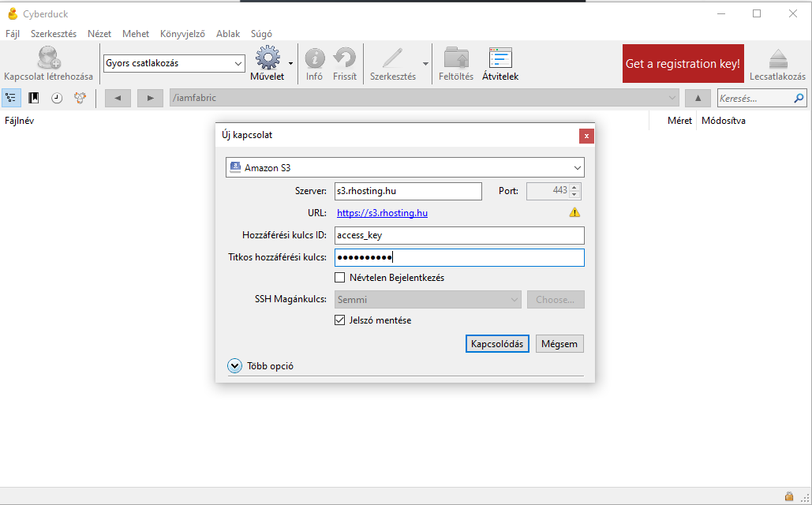Open the Gyors csatlakozás dropdown
Image resolution: width=812 pixels, height=505 pixels.
pos(174,63)
